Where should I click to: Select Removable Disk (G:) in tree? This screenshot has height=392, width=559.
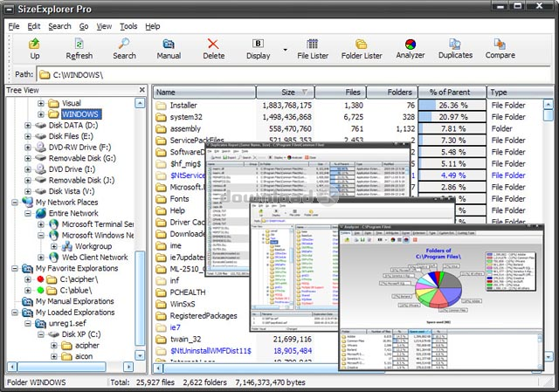pyautogui.click(x=82, y=158)
